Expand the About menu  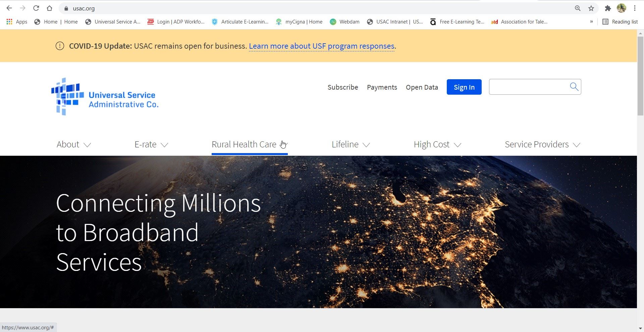(74, 144)
